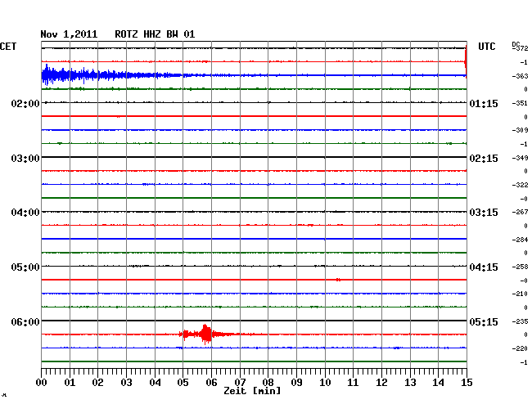Click the 'Zeit [min]' axis title
Screen dimensions: 532x404
pyautogui.click(x=252, y=391)
